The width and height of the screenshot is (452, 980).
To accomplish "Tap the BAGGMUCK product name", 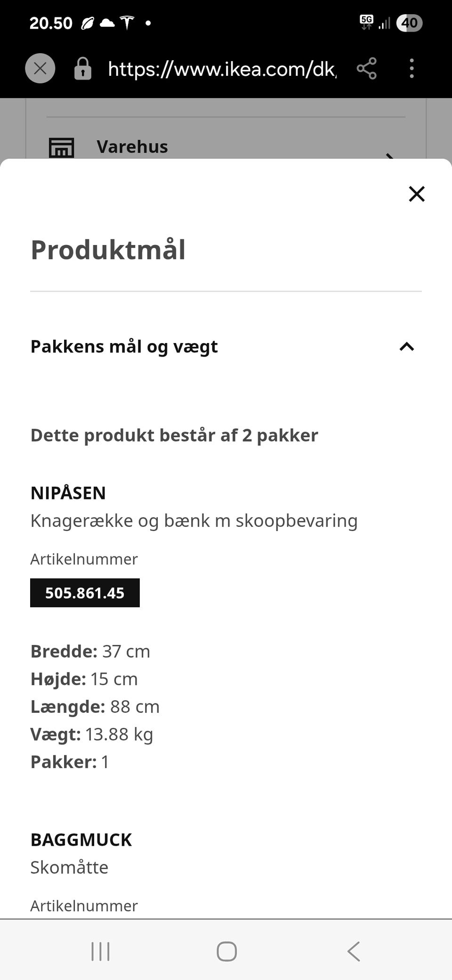I will point(81,840).
